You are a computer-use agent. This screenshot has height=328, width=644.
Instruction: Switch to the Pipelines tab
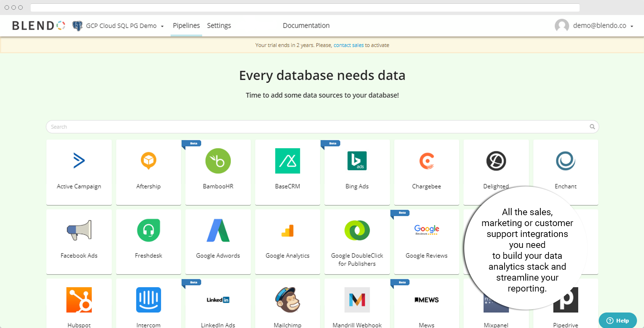pyautogui.click(x=186, y=26)
